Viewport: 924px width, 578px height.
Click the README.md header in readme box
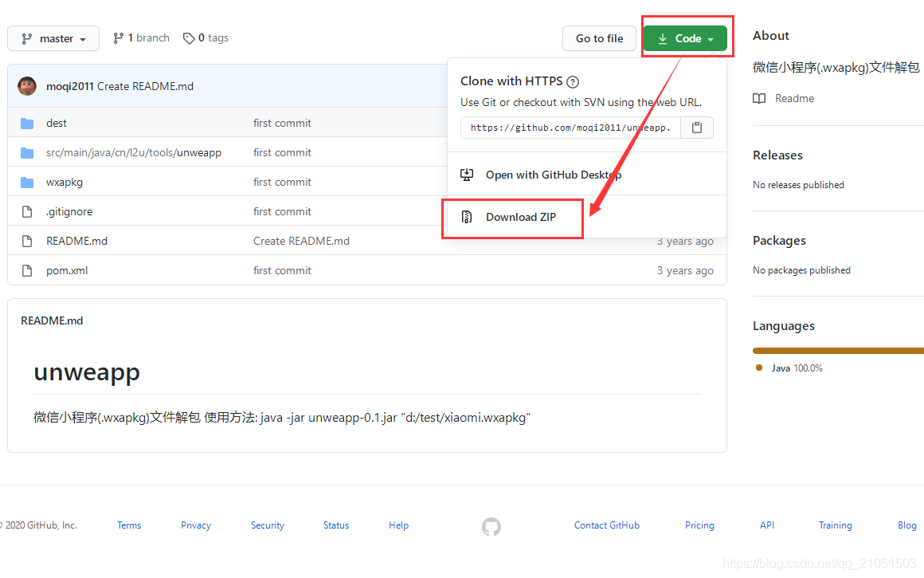tap(52, 320)
